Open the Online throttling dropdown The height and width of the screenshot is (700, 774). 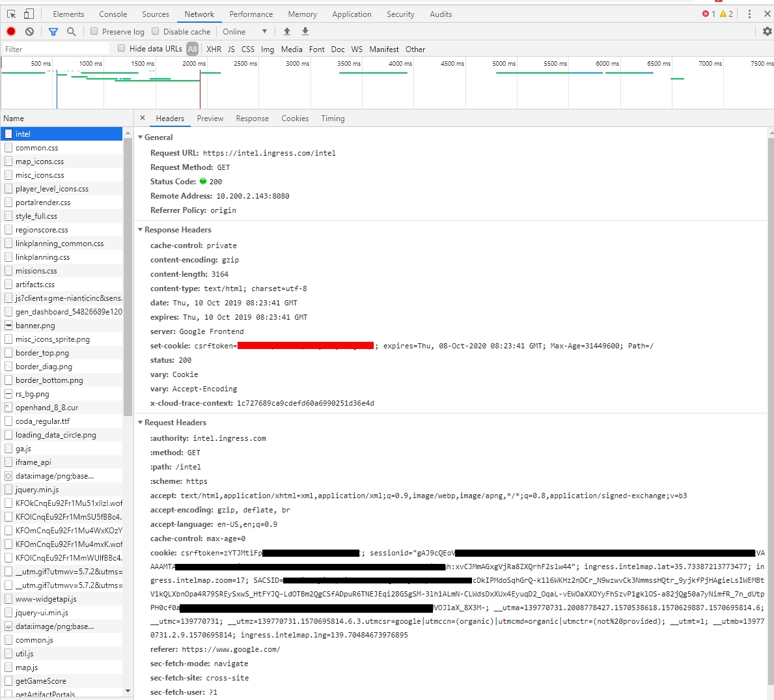(x=244, y=32)
